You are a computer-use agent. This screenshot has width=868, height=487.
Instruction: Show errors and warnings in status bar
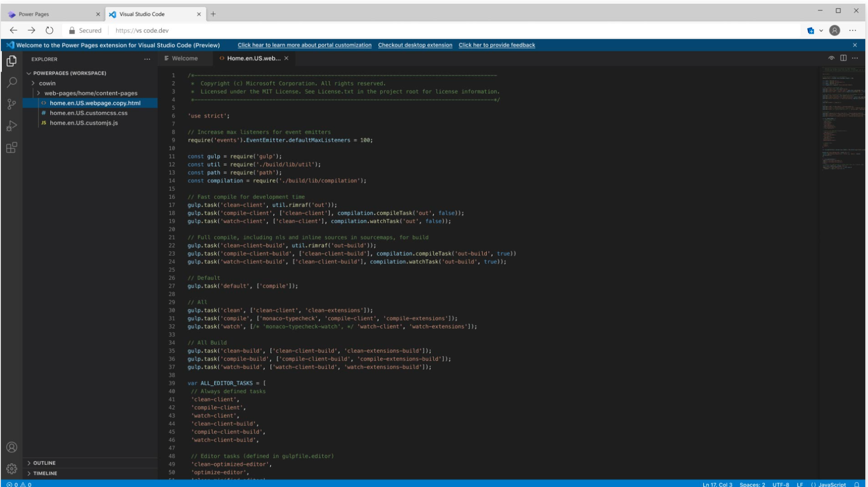pos(19,484)
